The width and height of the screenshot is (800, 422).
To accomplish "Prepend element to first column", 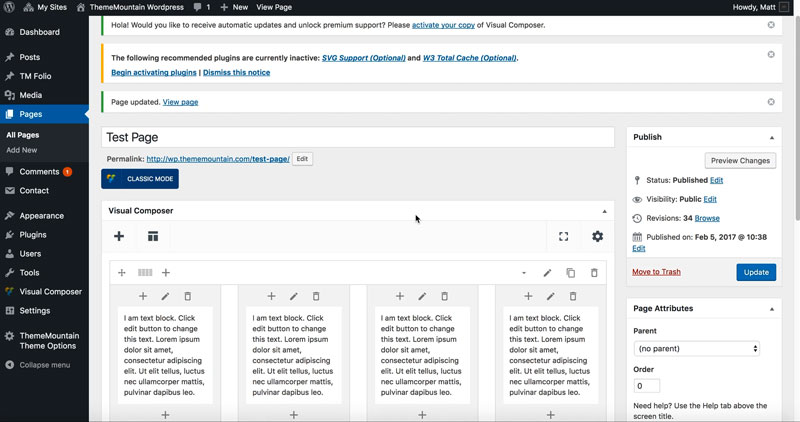I will tap(143, 296).
